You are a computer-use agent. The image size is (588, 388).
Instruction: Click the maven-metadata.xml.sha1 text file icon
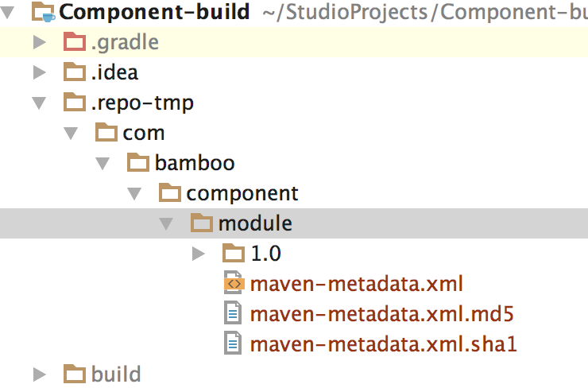pyautogui.click(x=234, y=343)
